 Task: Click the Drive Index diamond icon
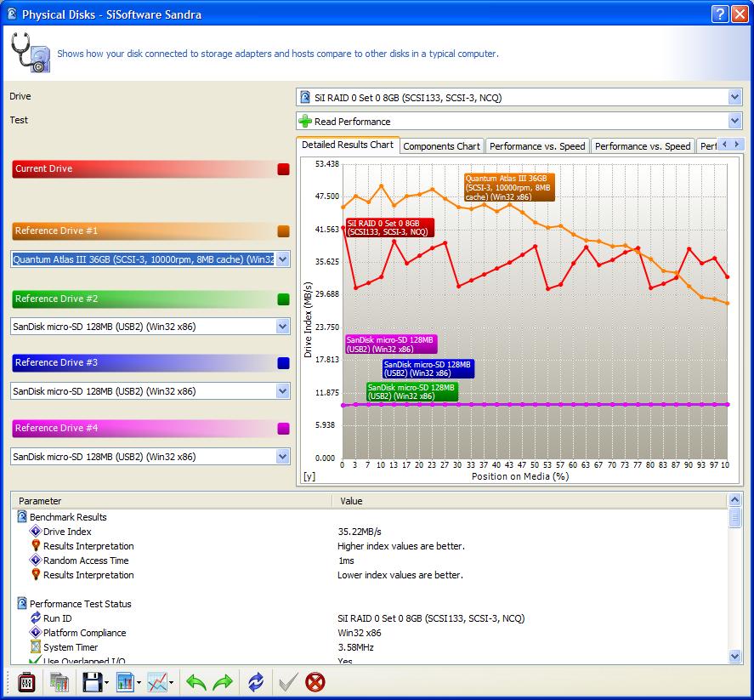[x=35, y=531]
